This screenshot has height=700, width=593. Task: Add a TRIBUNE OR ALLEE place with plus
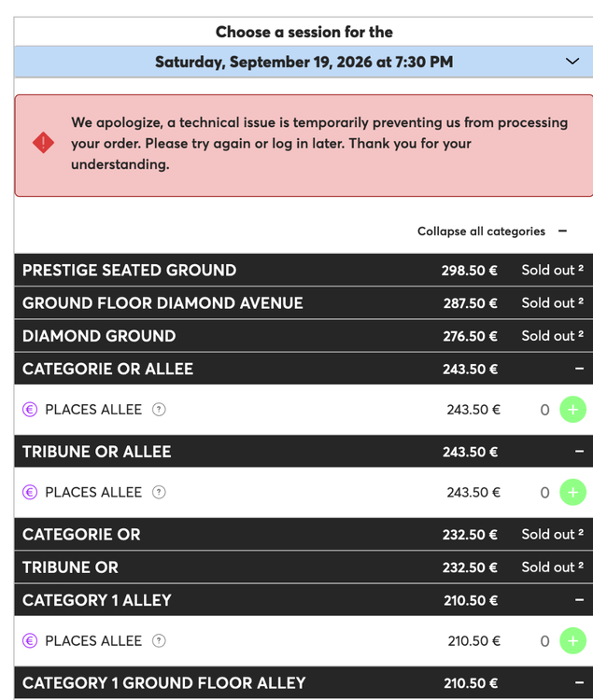pos(572,492)
